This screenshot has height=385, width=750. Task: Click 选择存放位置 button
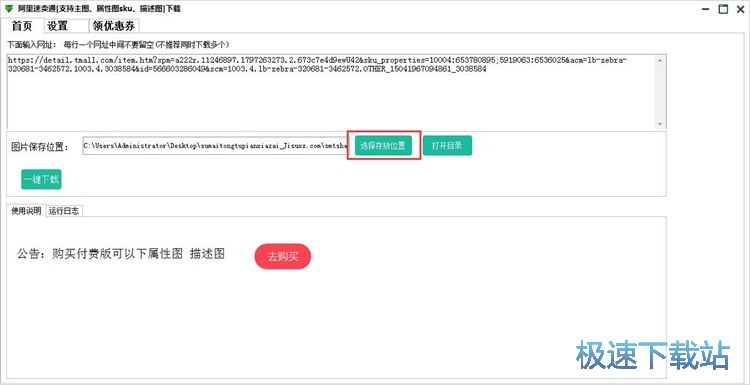[x=383, y=146]
